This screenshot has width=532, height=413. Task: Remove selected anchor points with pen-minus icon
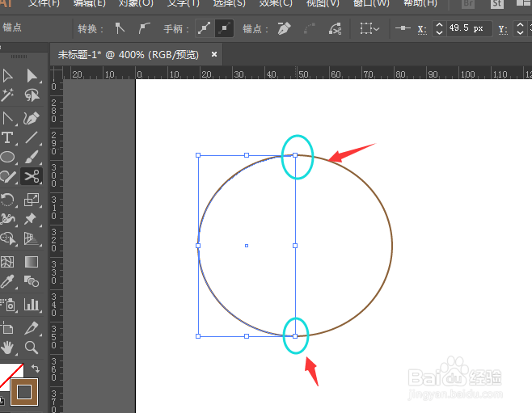285,28
